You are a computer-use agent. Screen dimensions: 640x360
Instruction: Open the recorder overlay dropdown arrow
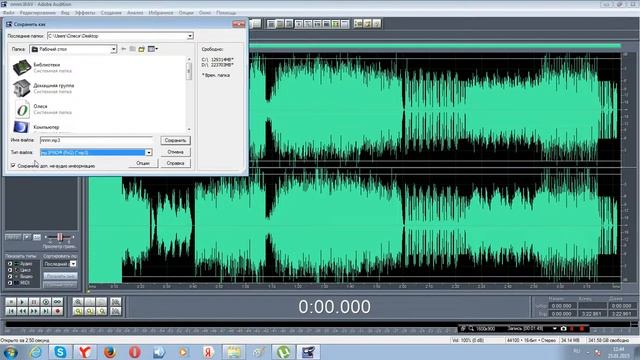coord(555,328)
